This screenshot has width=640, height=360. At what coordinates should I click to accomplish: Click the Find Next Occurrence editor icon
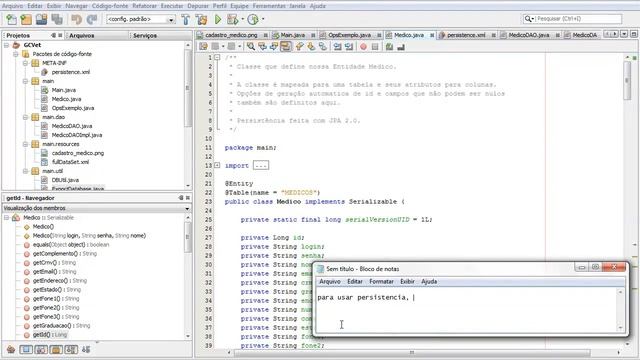tap(273, 47)
